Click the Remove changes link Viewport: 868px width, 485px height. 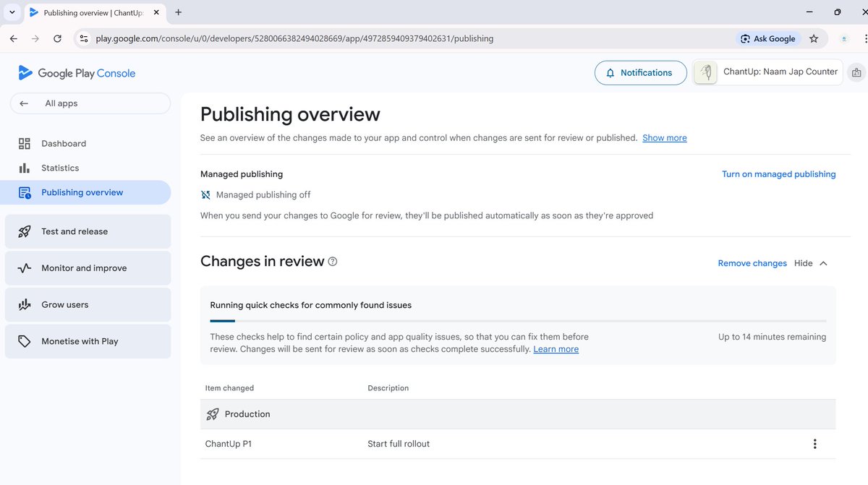tap(752, 263)
